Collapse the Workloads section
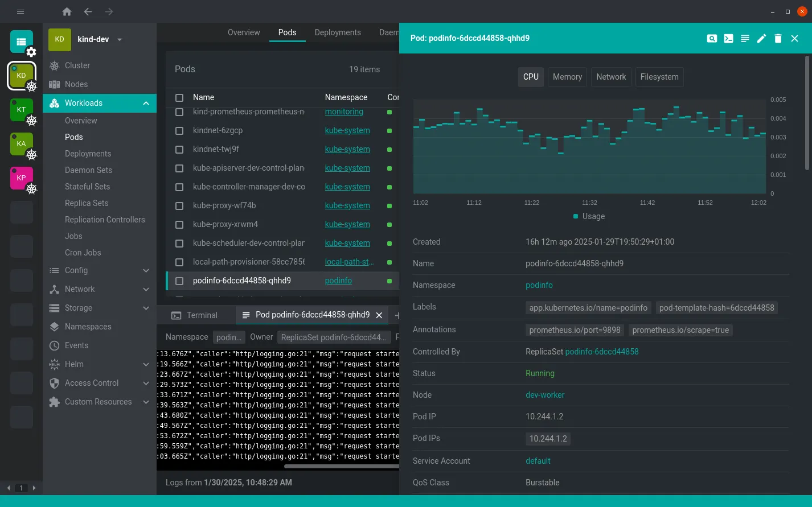This screenshot has height=507, width=812. coord(146,103)
